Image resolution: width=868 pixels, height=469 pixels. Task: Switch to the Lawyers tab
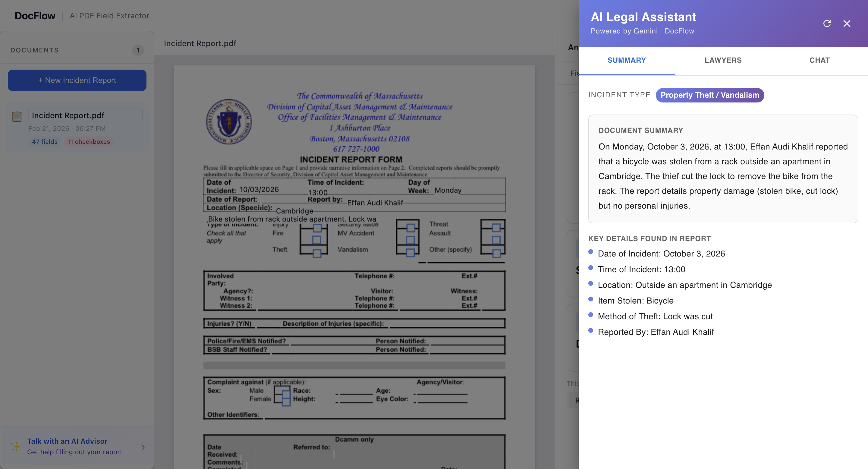(723, 60)
